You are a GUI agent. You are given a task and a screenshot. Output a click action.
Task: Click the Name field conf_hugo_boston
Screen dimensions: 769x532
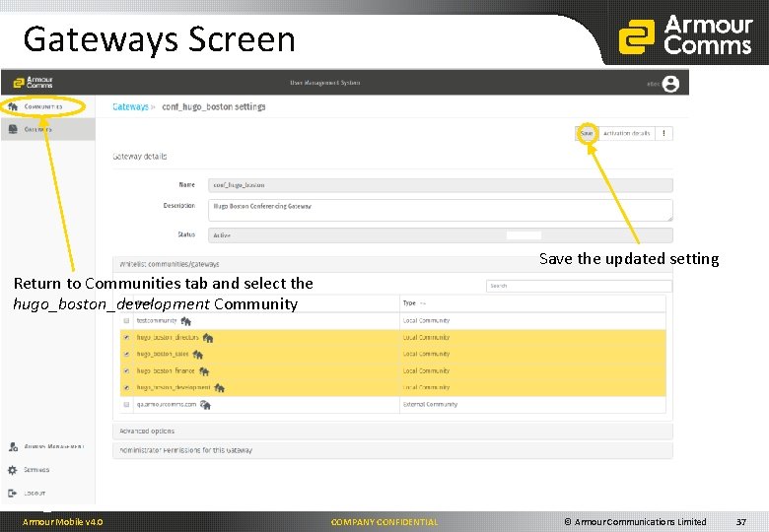point(440,185)
